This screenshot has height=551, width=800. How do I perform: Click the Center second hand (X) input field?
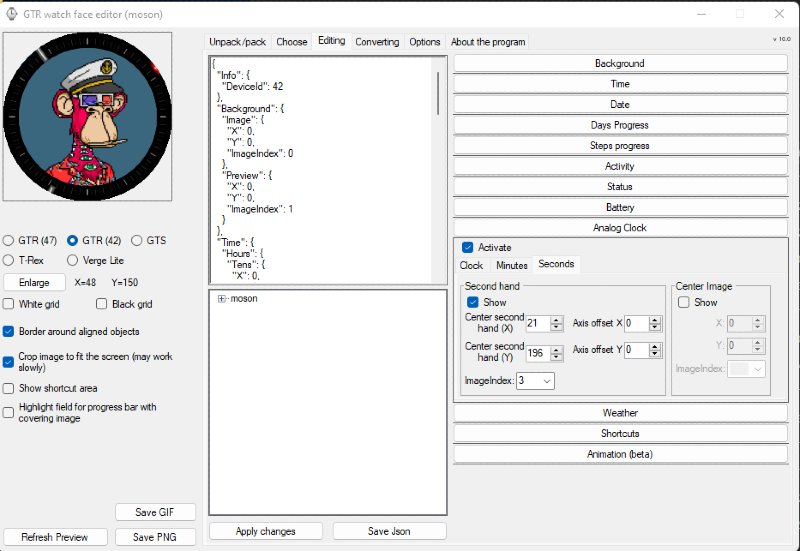pyautogui.click(x=538, y=323)
